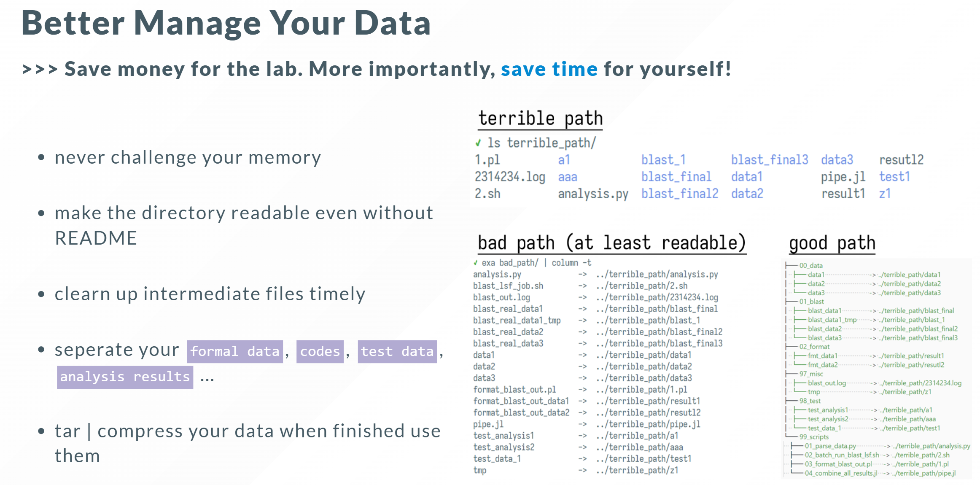Click the 'terrible path' underlined heading
The width and height of the screenshot is (980, 485).
540,119
